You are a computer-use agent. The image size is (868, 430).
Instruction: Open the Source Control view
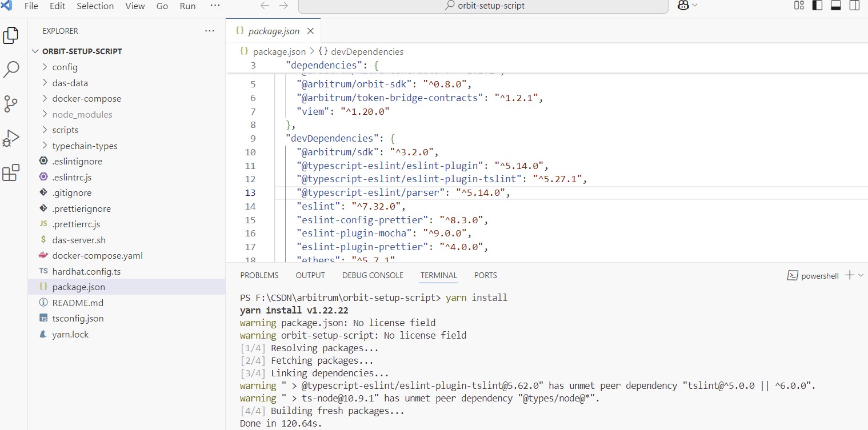[x=11, y=104]
